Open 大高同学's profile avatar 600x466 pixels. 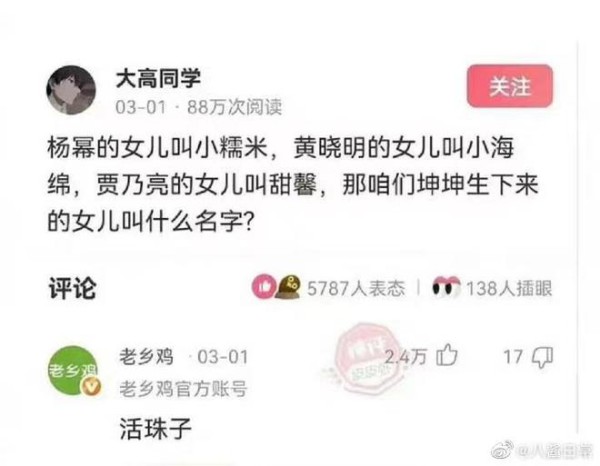pos(71,90)
